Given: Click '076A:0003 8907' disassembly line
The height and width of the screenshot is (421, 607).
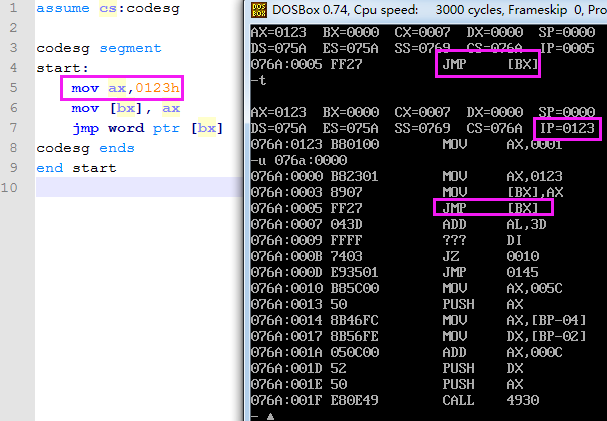Looking at the screenshot, I should point(407,192).
